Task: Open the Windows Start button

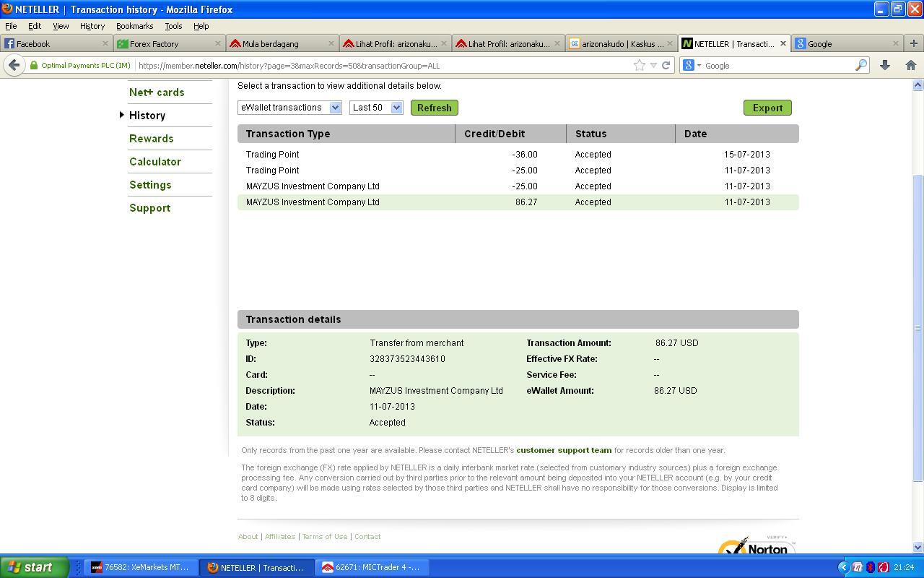Action: point(34,567)
